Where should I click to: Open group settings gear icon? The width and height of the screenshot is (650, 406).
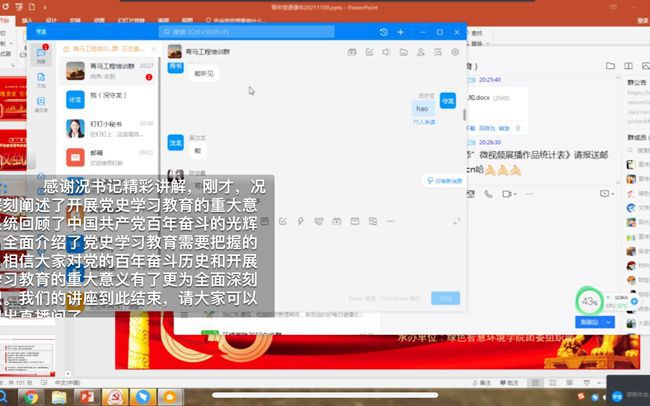[x=456, y=52]
